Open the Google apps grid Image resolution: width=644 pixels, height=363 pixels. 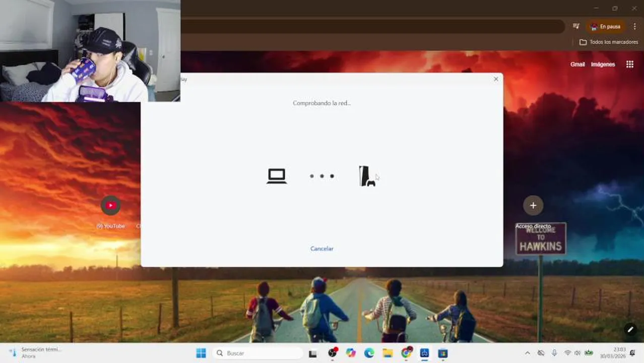coord(629,64)
